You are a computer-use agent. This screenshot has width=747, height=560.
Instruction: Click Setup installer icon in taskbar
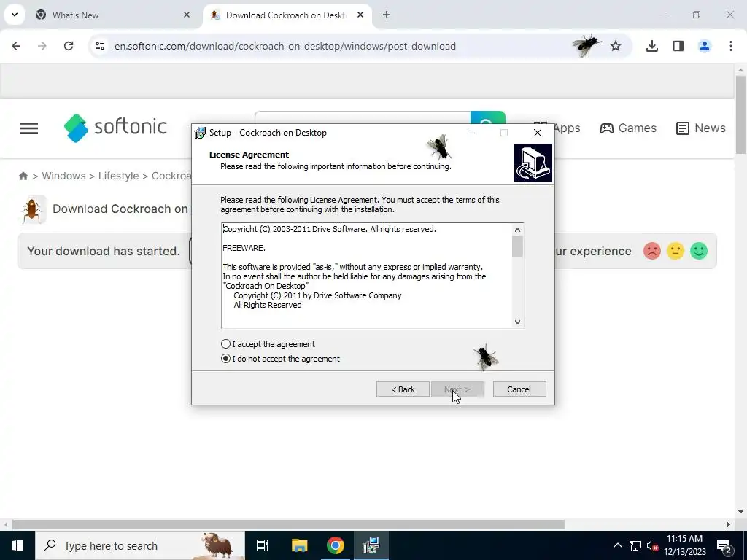[x=371, y=545]
